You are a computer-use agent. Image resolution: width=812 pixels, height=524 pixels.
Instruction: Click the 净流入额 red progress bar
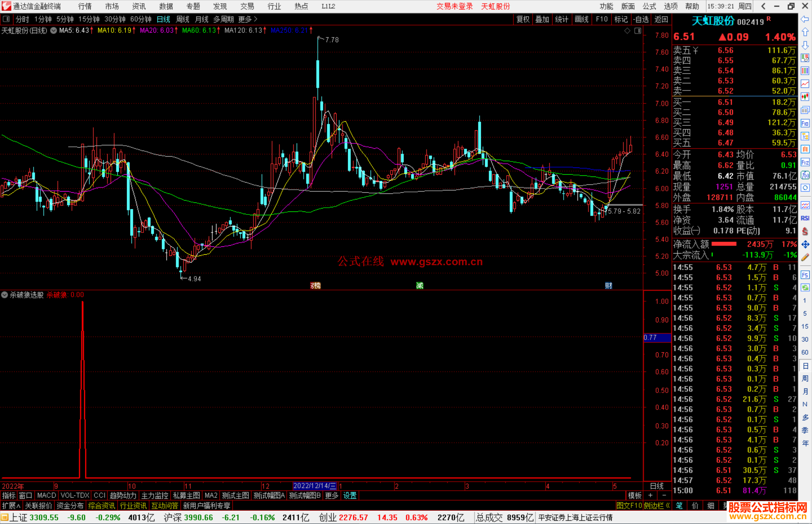click(724, 244)
